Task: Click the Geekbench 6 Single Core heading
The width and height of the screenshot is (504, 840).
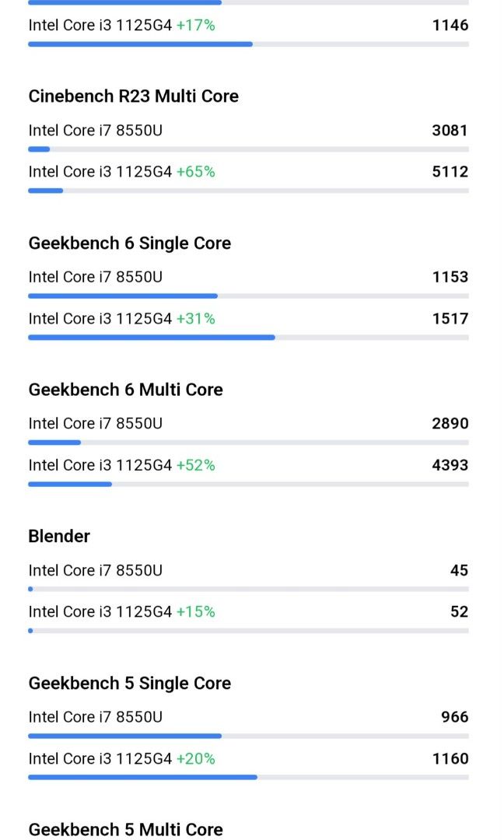Action: tap(129, 243)
